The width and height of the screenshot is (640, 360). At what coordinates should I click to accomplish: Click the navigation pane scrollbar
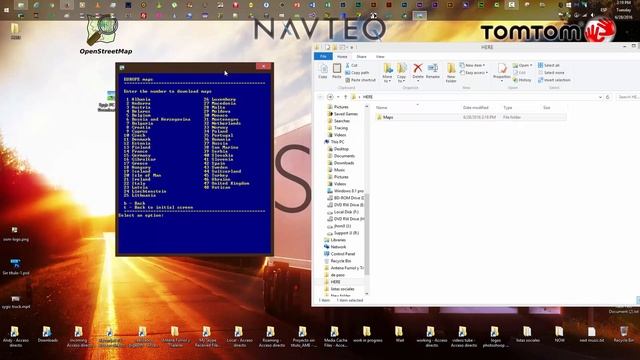click(x=367, y=234)
